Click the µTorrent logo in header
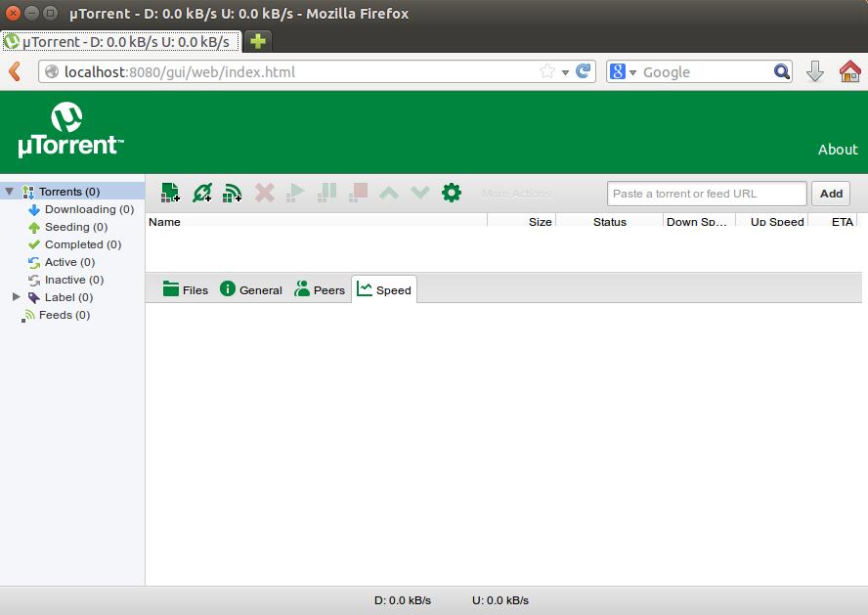Image resolution: width=868 pixels, height=615 pixels. pos(69,131)
